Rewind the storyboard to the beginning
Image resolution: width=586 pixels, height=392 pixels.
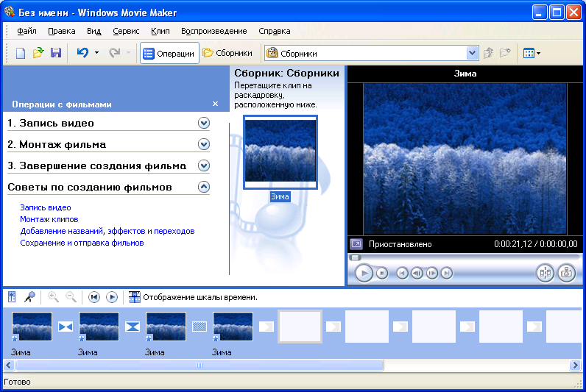[x=93, y=297]
